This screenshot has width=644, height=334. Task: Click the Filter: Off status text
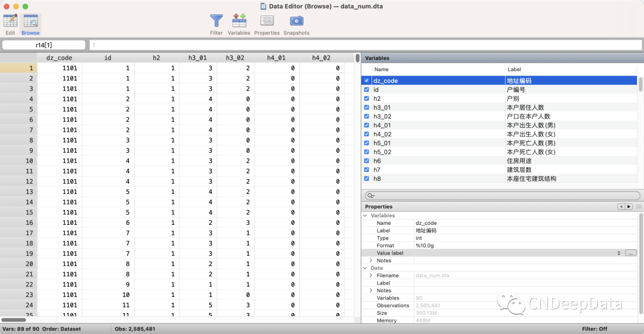point(595,329)
